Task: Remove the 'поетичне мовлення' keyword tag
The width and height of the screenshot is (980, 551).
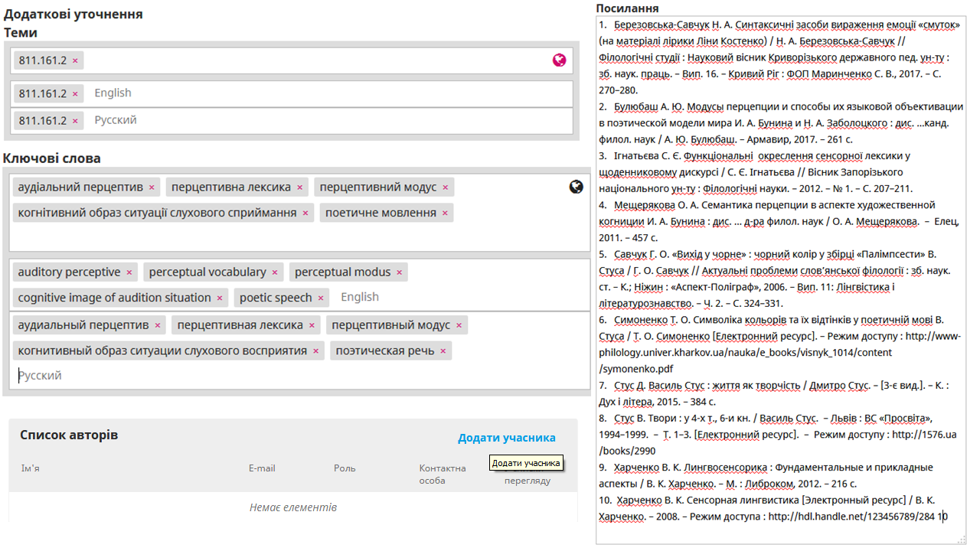Action: coord(445,213)
